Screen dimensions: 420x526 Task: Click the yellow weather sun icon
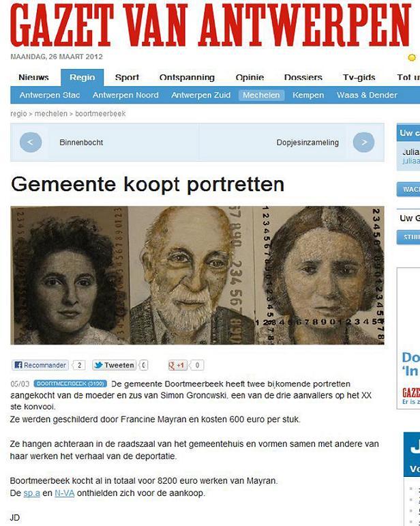[412, 57]
